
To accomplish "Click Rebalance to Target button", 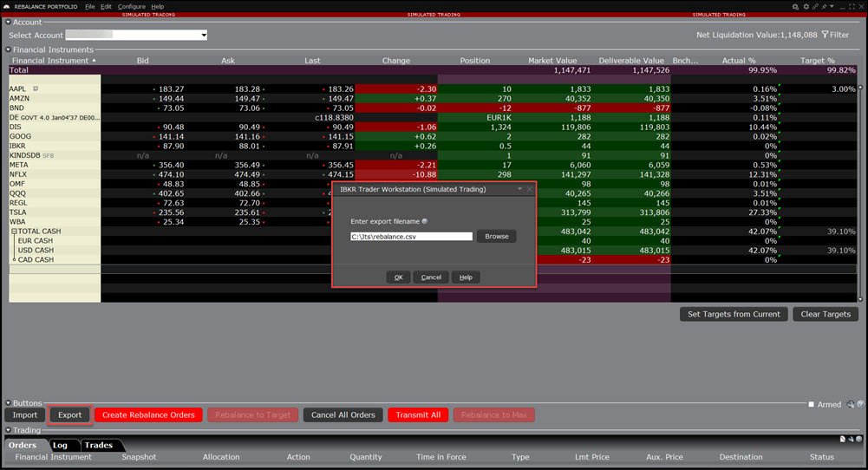I will [x=252, y=415].
